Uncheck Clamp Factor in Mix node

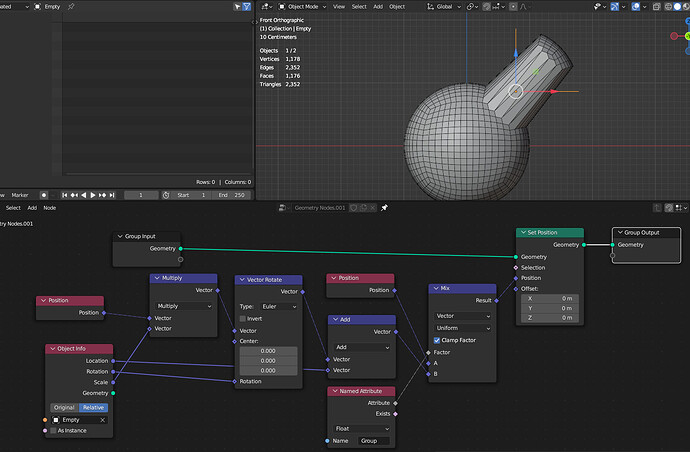(x=437, y=340)
